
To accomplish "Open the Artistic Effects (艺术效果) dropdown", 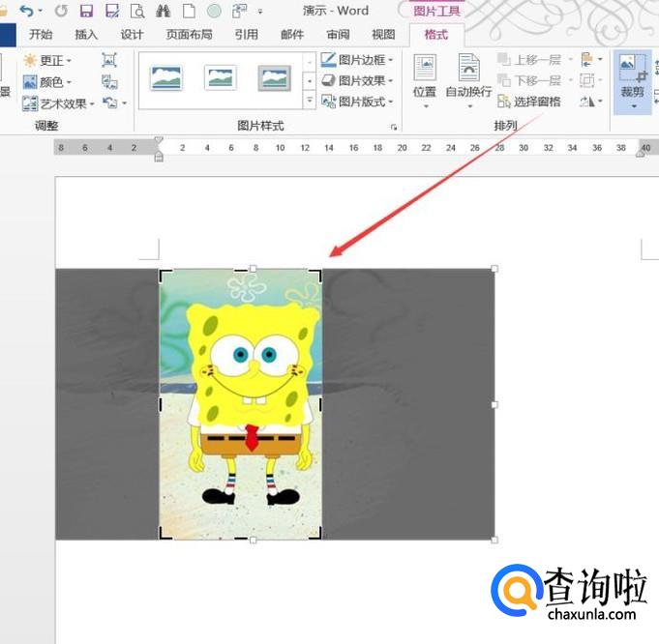I will pos(59,103).
